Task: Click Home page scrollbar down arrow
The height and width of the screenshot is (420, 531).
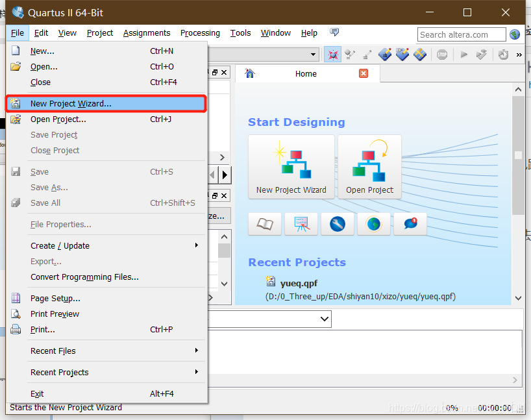Action: click(518, 298)
